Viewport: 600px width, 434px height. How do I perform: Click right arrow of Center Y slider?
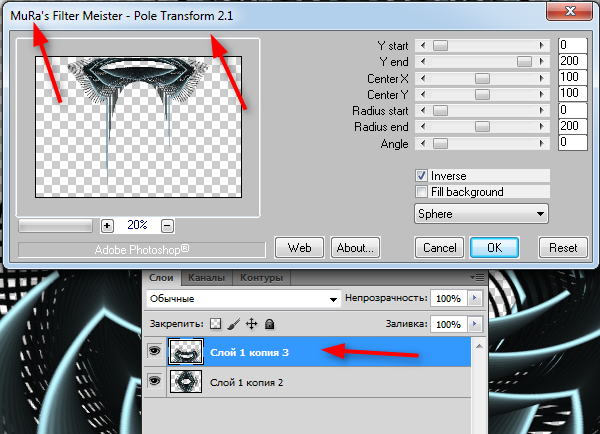(541, 95)
